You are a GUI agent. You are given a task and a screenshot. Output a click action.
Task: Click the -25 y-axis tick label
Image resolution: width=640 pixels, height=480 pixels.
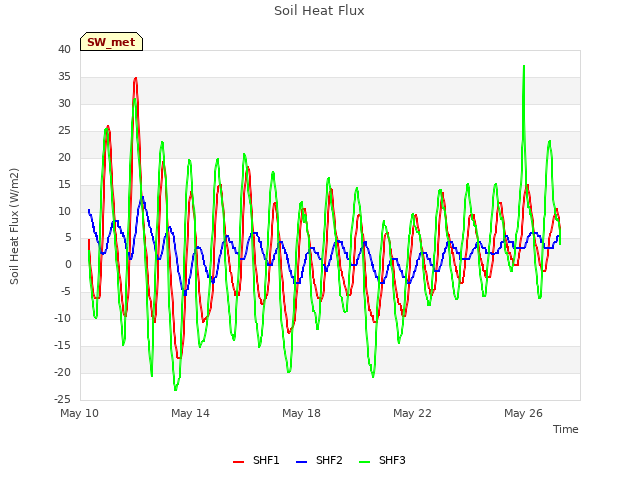point(62,399)
